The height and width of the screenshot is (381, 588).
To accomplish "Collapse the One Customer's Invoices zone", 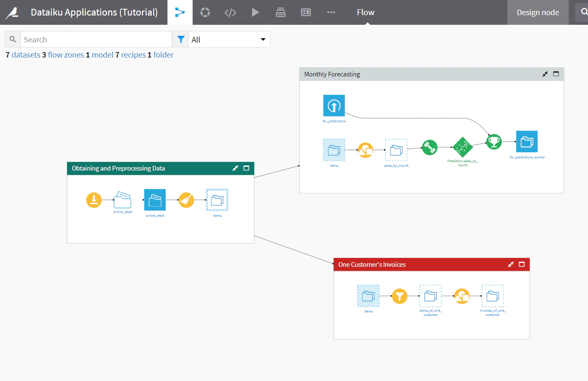I will point(511,265).
